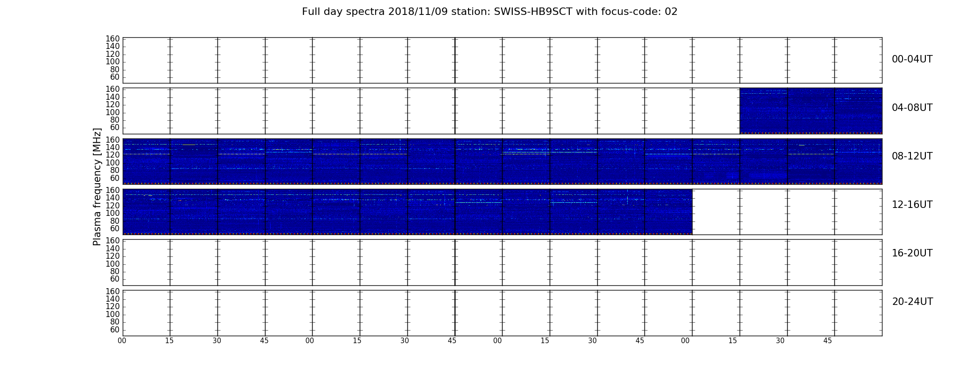980x373 pixels.
Task: Click the 04-08UT spectrogram data block
Action: tap(811, 111)
